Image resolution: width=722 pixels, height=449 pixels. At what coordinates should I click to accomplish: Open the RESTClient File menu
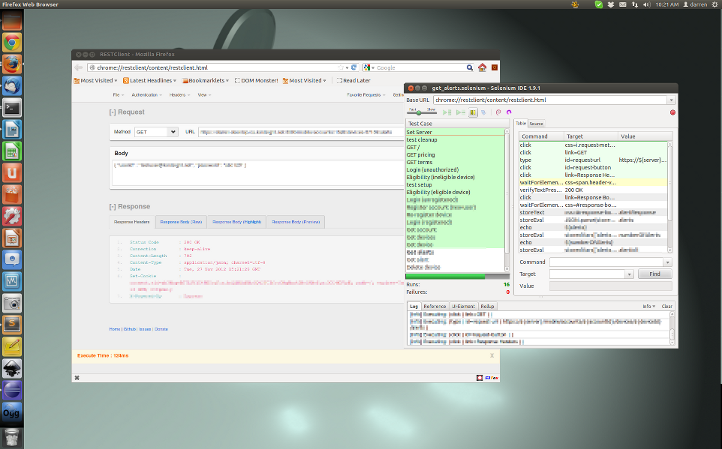pyautogui.click(x=118, y=95)
